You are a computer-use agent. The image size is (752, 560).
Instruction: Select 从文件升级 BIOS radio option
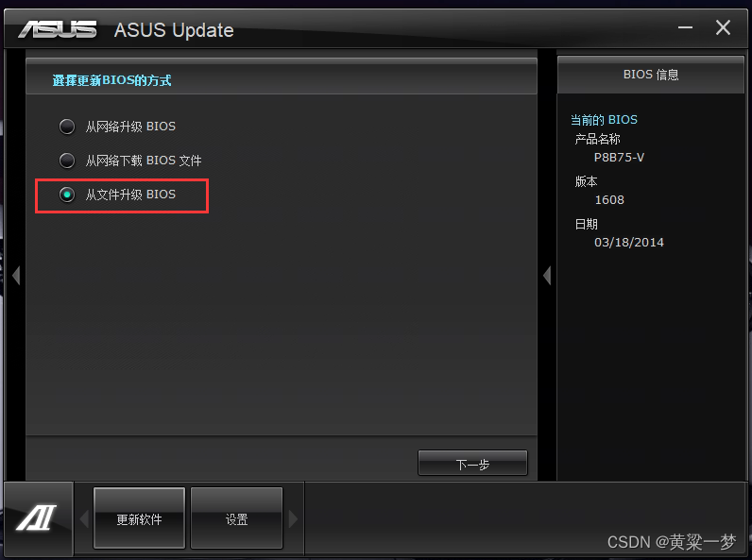click(x=67, y=195)
